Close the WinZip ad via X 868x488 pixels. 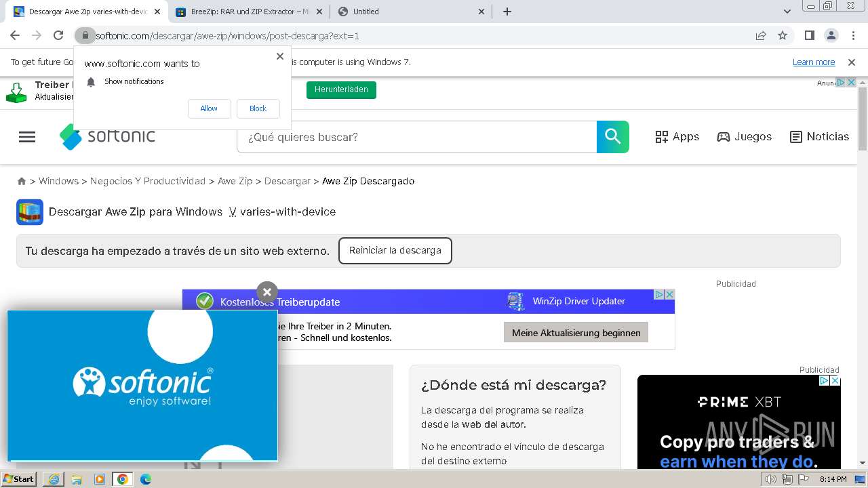tap(669, 294)
